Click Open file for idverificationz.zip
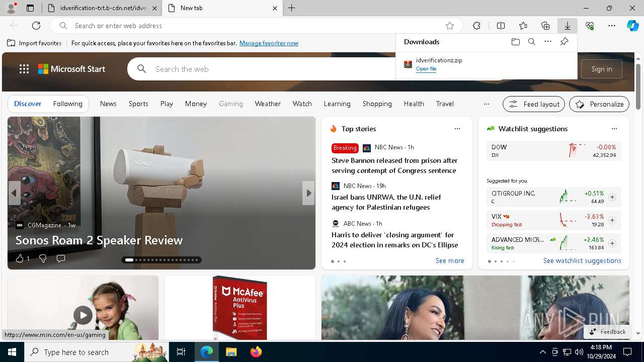 426,69
